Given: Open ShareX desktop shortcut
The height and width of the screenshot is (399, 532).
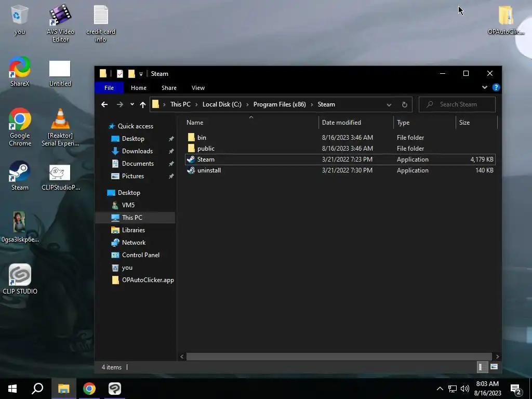Looking at the screenshot, I should (x=20, y=71).
